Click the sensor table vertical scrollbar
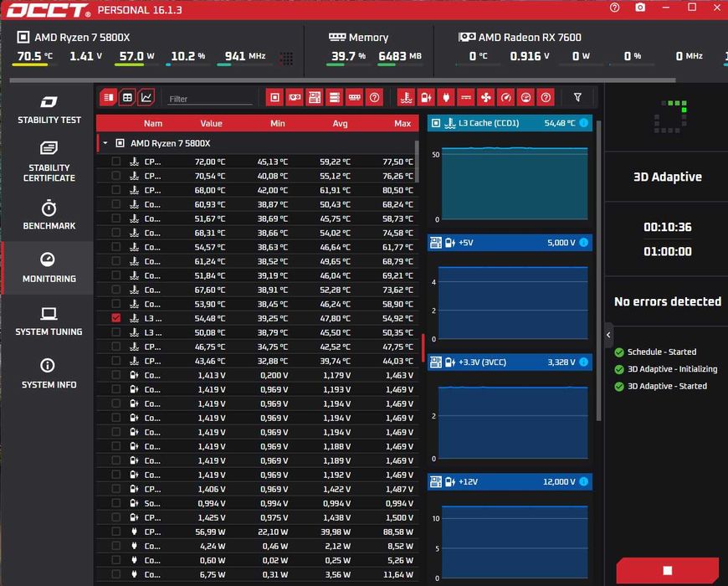 [x=417, y=162]
